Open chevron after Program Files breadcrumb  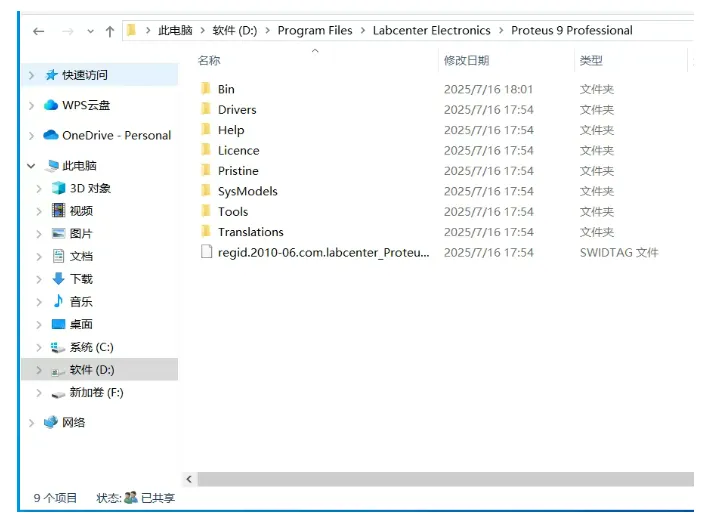click(x=363, y=31)
